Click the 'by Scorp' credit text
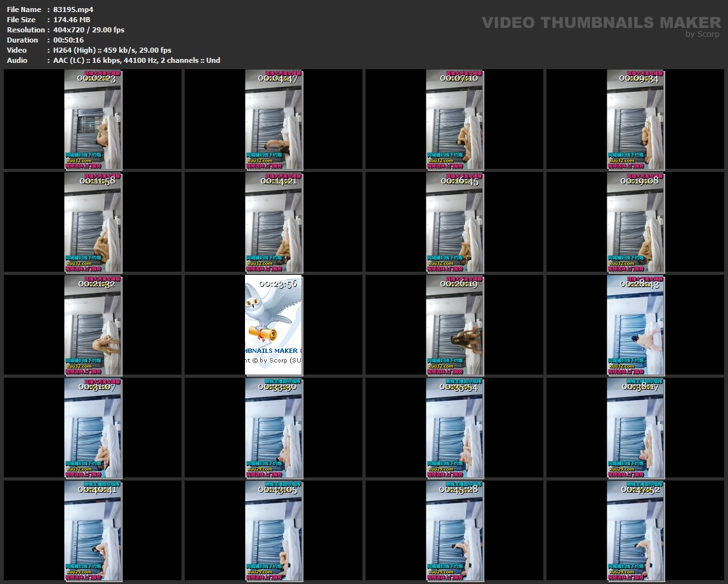This screenshot has height=584, width=728. pos(702,34)
